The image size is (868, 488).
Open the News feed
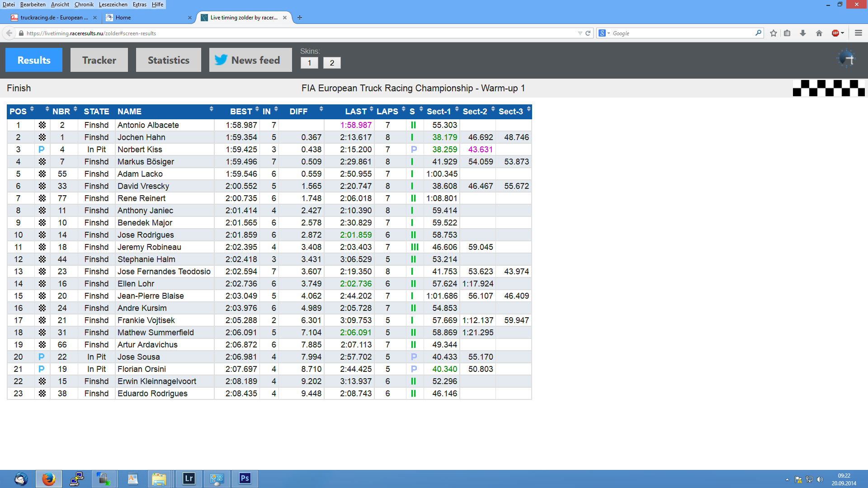click(x=250, y=60)
